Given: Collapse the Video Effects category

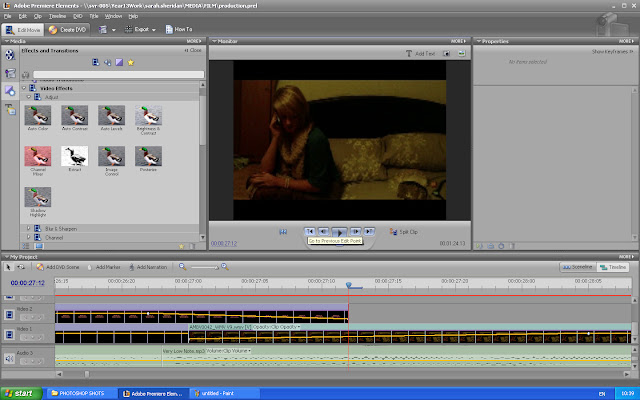Looking at the screenshot, I should tap(24, 88).
